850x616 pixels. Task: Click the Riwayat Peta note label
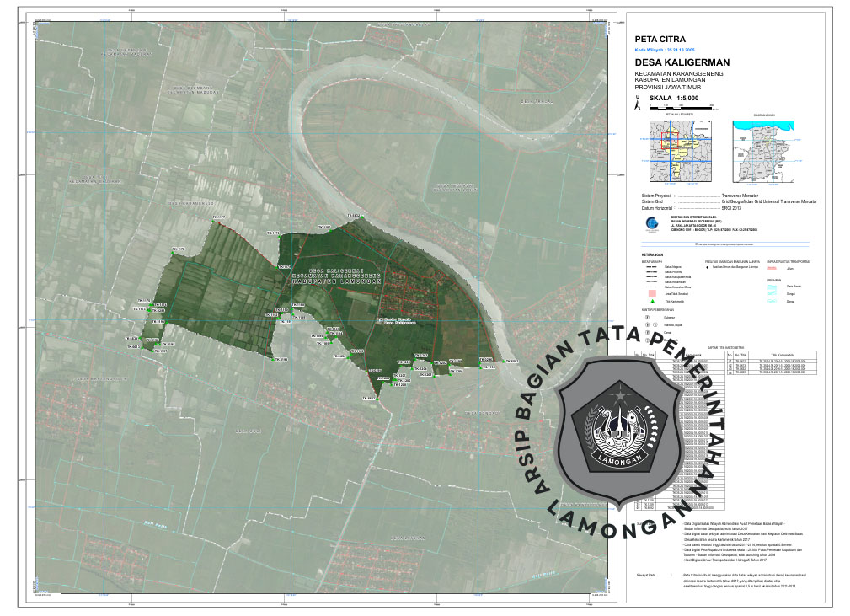(x=646, y=576)
